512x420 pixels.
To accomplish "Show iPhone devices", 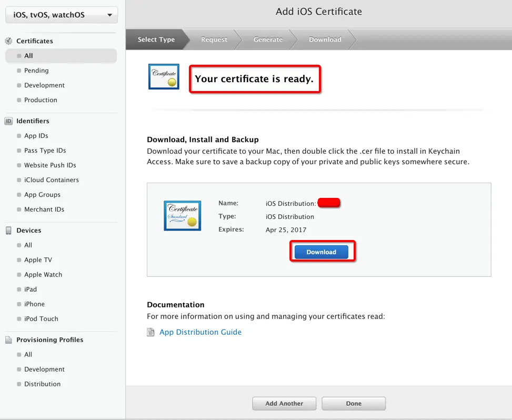I will pyautogui.click(x=34, y=304).
